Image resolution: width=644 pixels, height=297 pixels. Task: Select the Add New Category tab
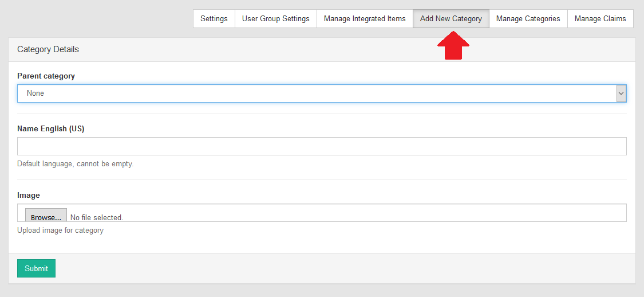click(451, 18)
